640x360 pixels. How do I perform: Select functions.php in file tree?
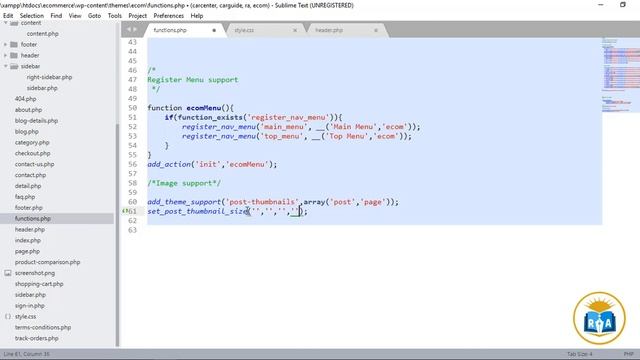click(33, 219)
